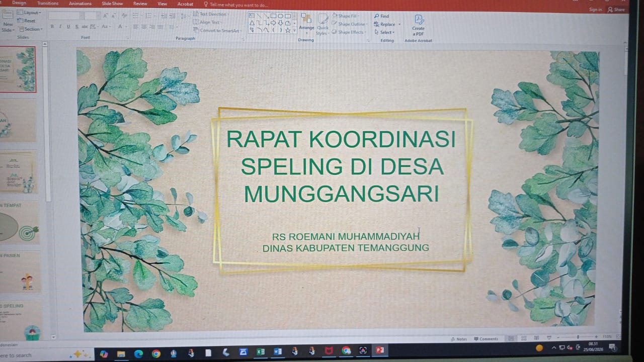Open the Animations tab
The height and width of the screenshot is (362, 644).
click(x=80, y=3)
